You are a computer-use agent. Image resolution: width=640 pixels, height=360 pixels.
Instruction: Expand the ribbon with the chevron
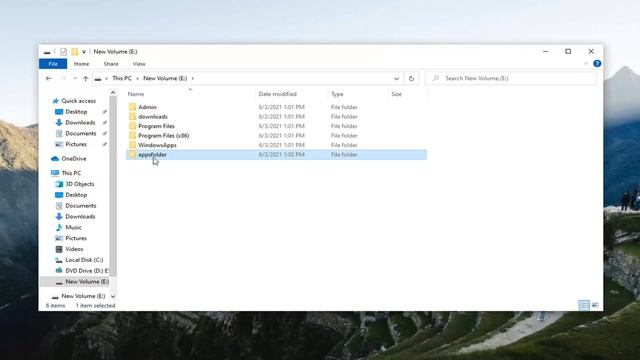point(586,64)
